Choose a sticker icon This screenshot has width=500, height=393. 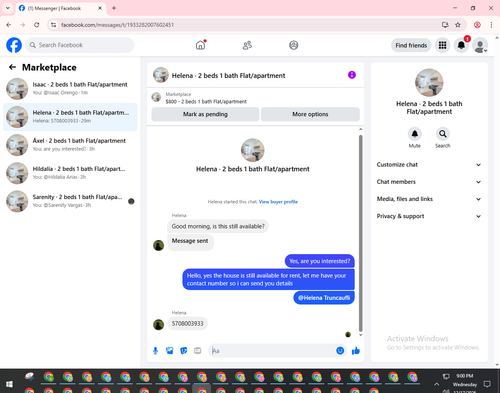coord(184,351)
